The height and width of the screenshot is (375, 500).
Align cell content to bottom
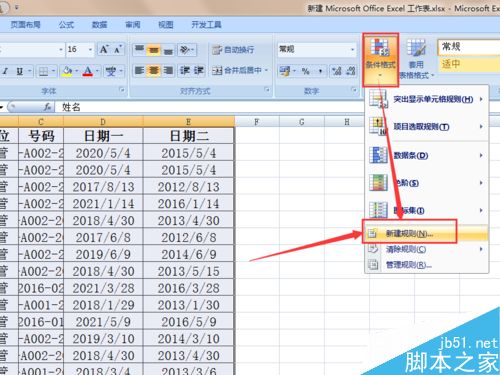(168, 50)
